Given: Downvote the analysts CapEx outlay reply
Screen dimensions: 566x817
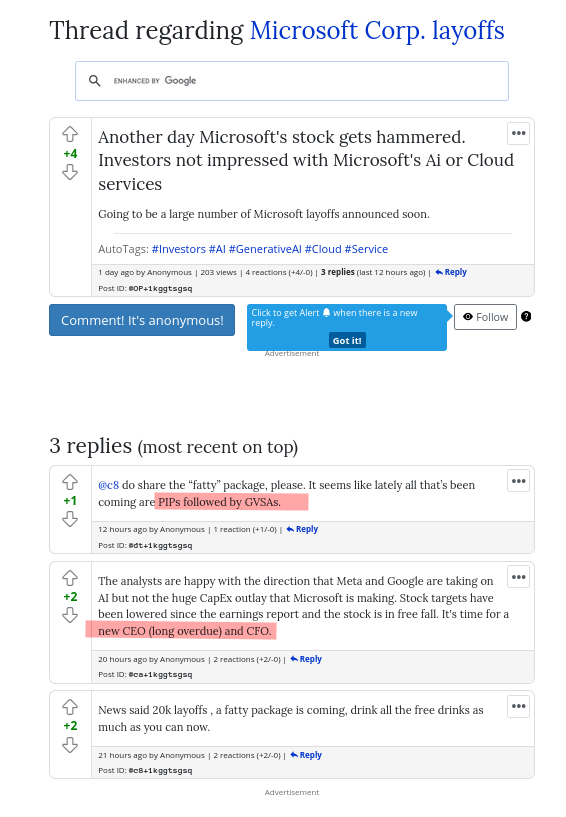Looking at the screenshot, I should 70,615.
